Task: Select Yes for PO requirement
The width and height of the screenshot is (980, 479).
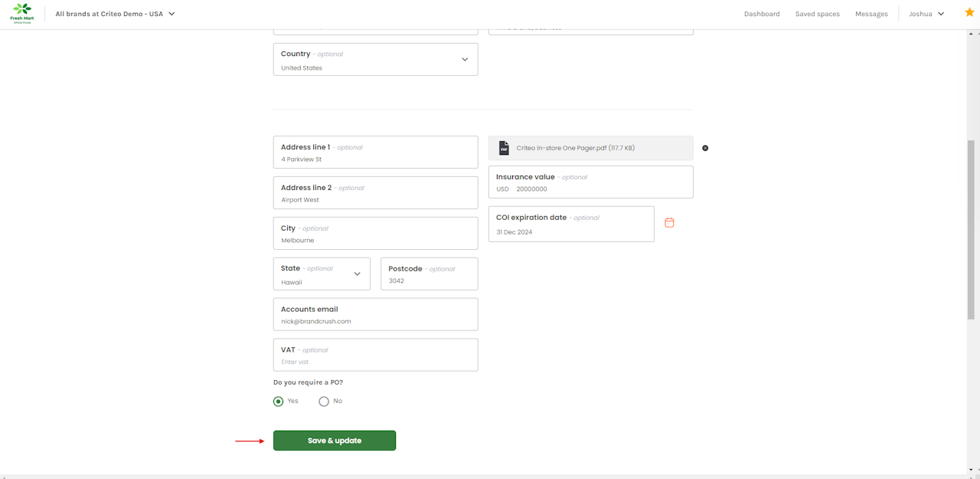Action: (x=279, y=401)
